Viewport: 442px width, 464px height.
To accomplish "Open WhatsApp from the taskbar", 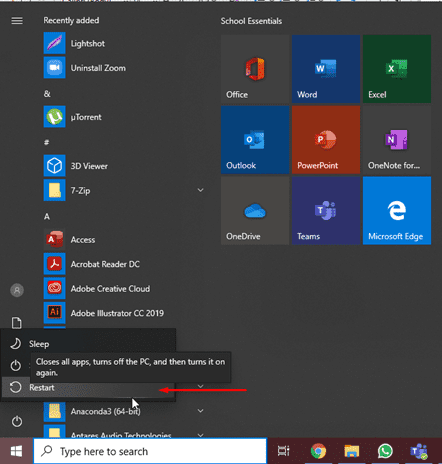I will click(385, 451).
